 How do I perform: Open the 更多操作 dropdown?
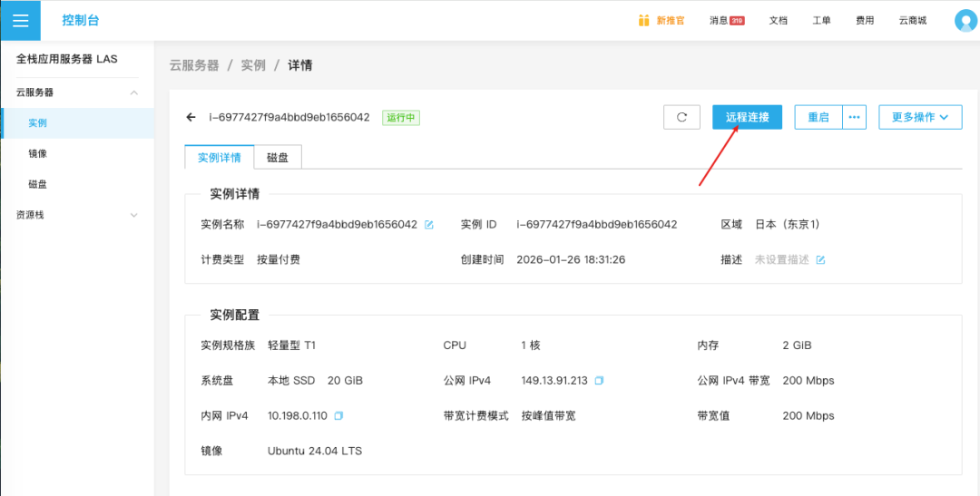coord(920,117)
